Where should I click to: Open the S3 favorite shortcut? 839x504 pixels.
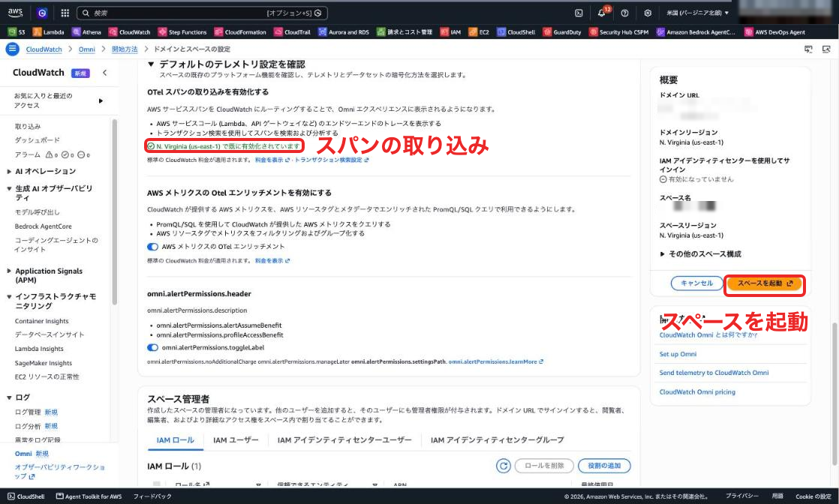pyautogui.click(x=17, y=32)
